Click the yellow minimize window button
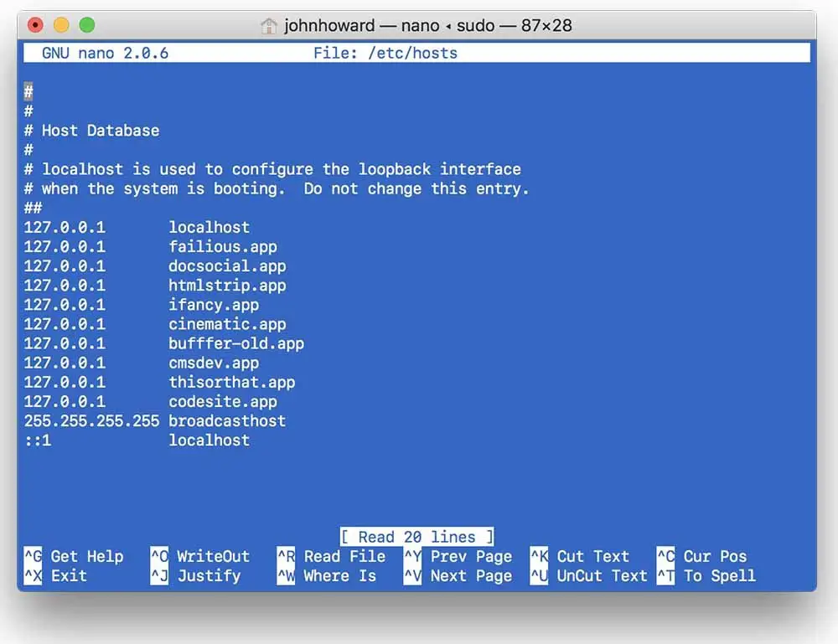Viewport: 838px width, 644px height. [61, 25]
